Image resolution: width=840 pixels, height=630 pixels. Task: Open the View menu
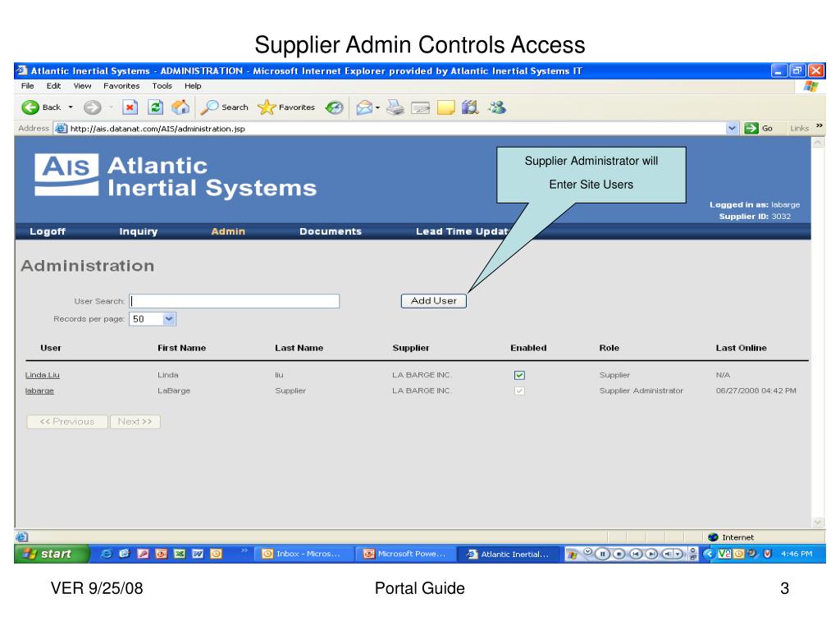point(83,85)
